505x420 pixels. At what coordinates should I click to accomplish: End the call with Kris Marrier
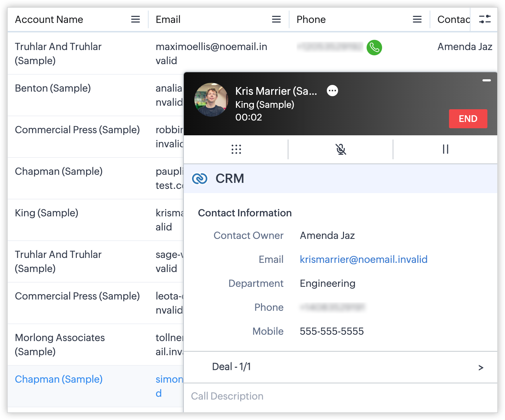(468, 119)
